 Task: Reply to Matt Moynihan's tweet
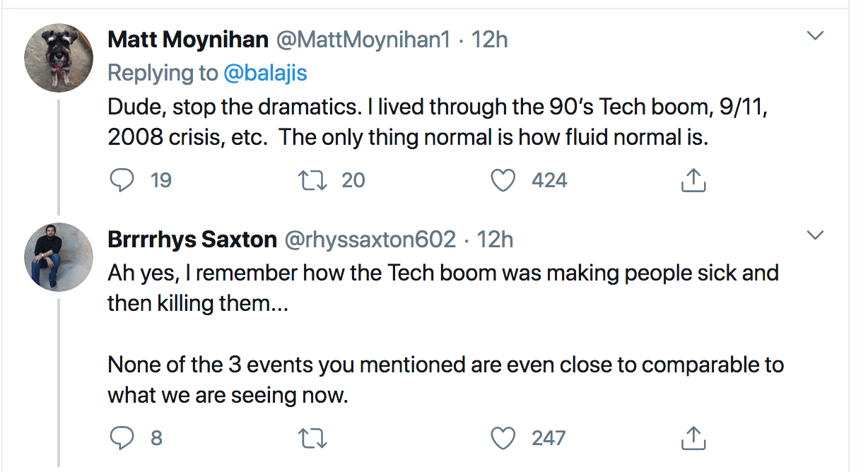[123, 181]
